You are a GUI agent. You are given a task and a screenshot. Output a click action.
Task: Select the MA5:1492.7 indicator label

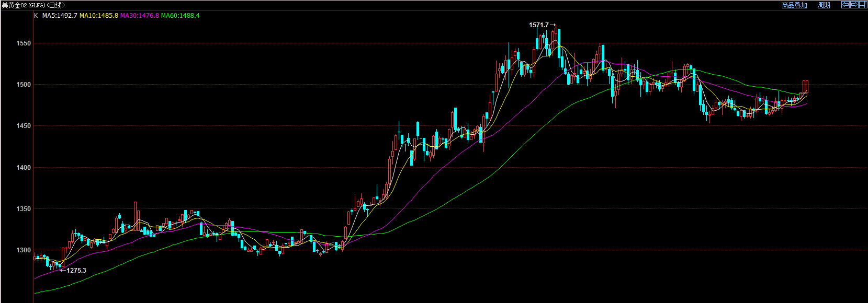point(60,16)
